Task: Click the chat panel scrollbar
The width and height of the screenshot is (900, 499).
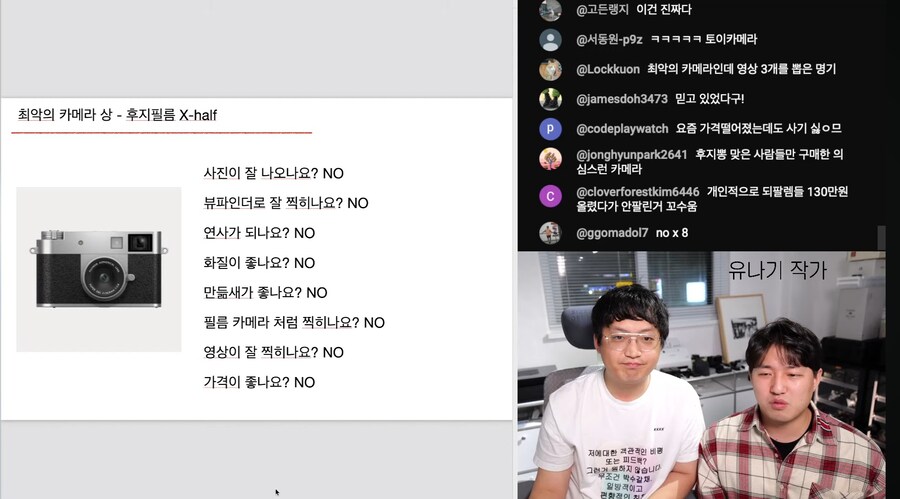Action: pyautogui.click(x=881, y=238)
